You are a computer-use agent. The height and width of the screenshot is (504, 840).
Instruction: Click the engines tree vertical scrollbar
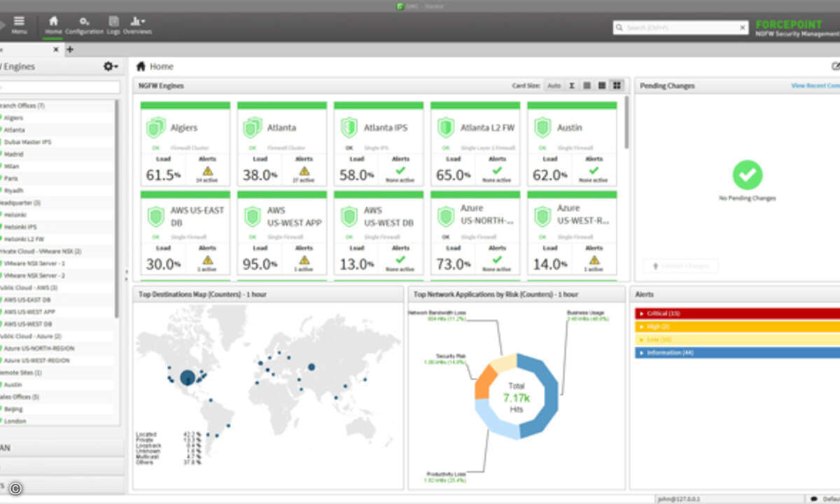click(116, 210)
